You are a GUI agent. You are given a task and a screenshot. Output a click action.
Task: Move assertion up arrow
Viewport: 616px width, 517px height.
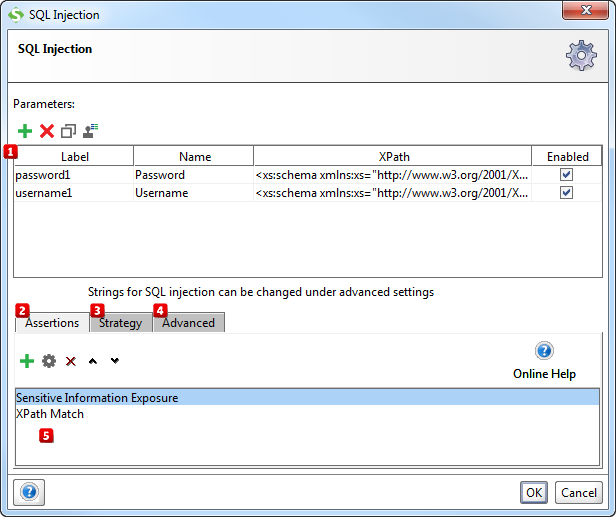[x=93, y=361]
